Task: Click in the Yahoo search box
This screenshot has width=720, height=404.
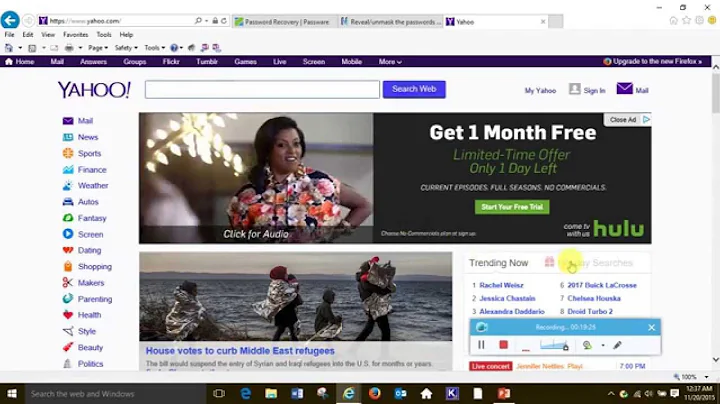Action: pos(262,89)
